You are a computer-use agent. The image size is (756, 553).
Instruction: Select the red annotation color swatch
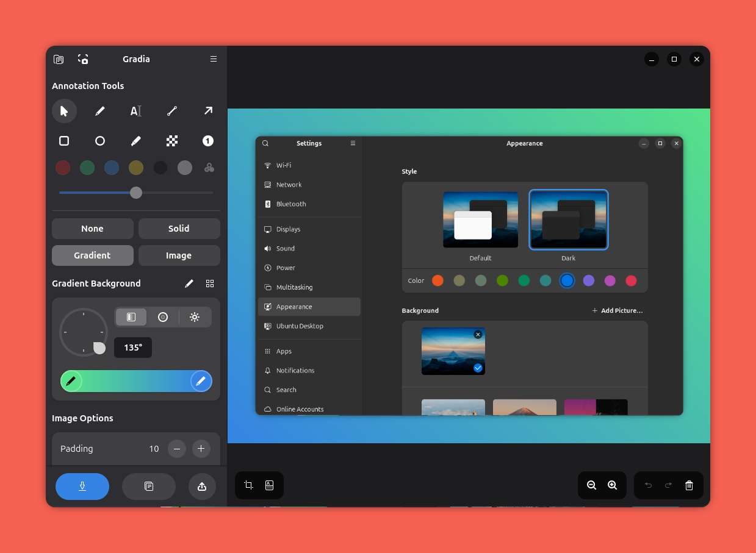(63, 168)
